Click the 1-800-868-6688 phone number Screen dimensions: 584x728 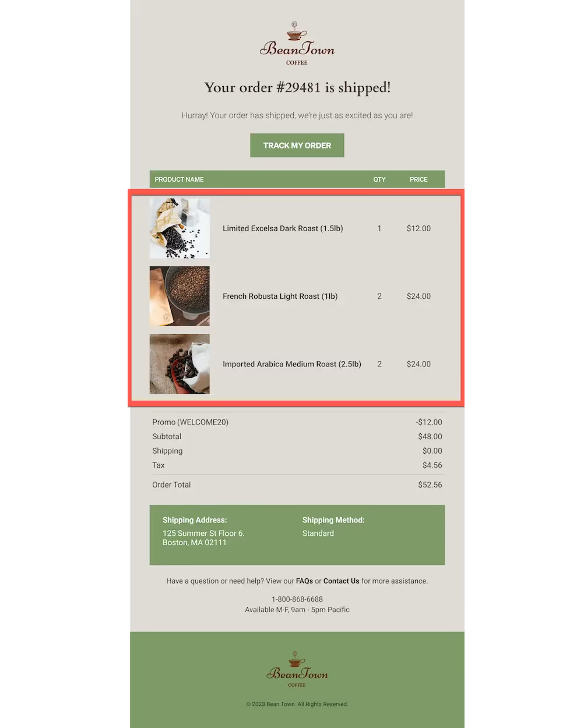pyautogui.click(x=297, y=599)
